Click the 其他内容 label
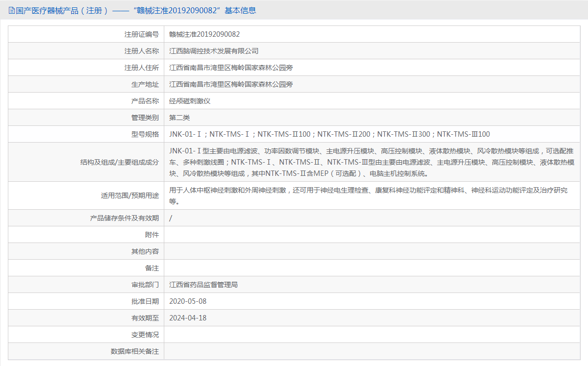This screenshot has width=588, height=366. click(145, 251)
